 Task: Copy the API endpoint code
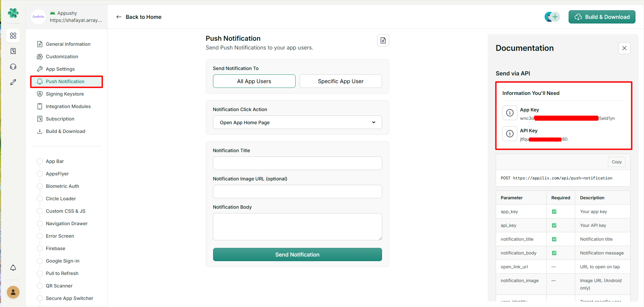(617, 162)
